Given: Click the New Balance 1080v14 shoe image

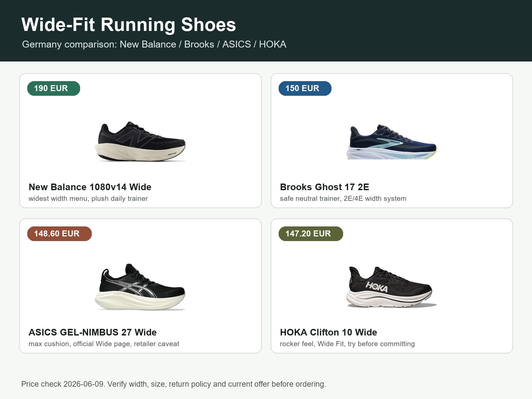Looking at the screenshot, I should point(140,141).
